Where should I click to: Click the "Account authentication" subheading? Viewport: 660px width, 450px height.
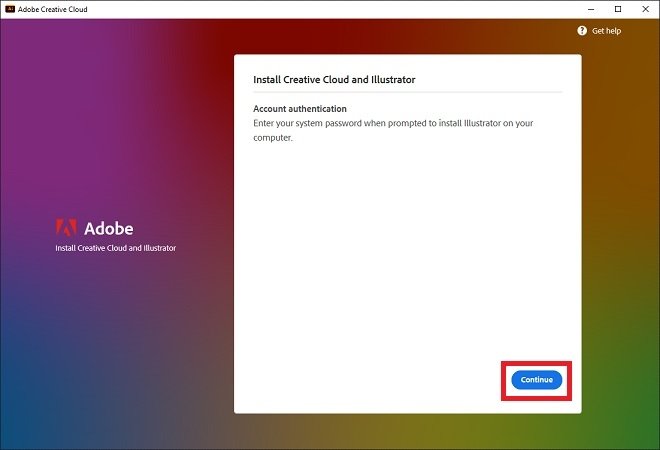300,109
